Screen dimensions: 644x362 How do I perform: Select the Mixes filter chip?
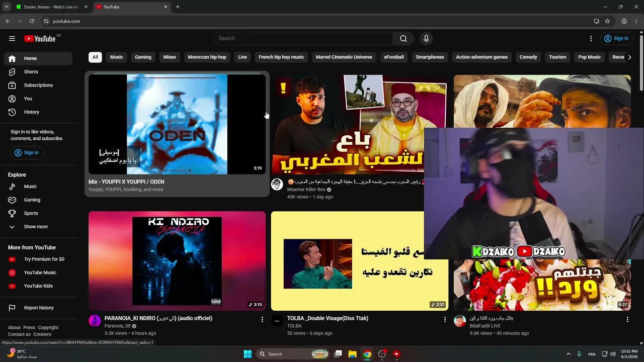(170, 57)
